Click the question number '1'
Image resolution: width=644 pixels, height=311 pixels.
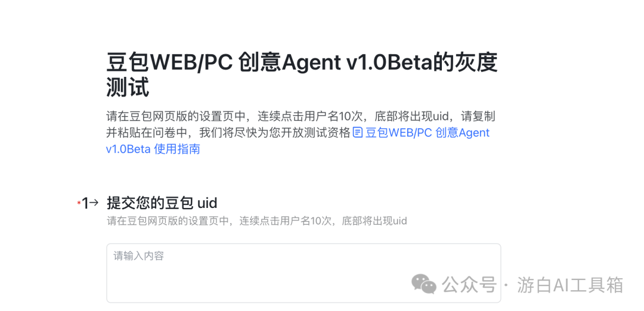[85, 203]
